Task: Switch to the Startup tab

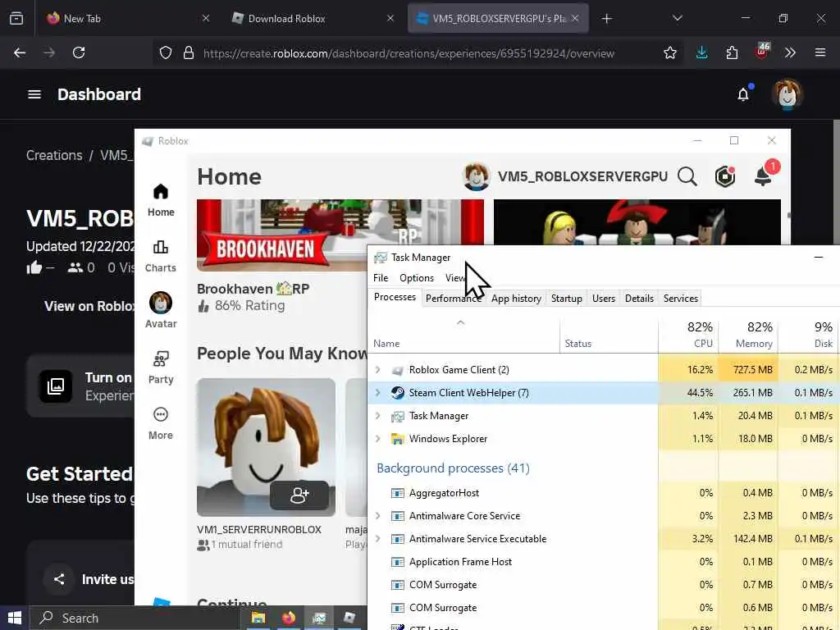Action: click(x=566, y=299)
